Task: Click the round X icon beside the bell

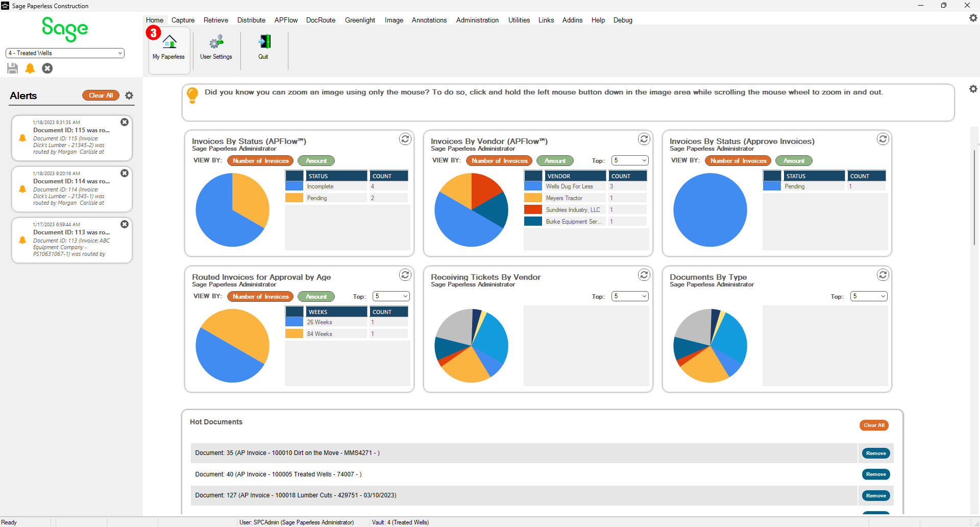Action: point(47,68)
